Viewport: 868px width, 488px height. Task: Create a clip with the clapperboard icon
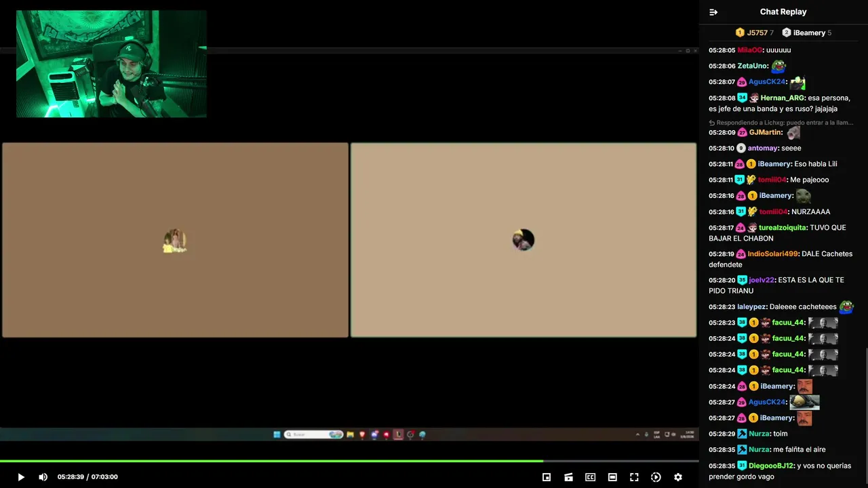(568, 477)
